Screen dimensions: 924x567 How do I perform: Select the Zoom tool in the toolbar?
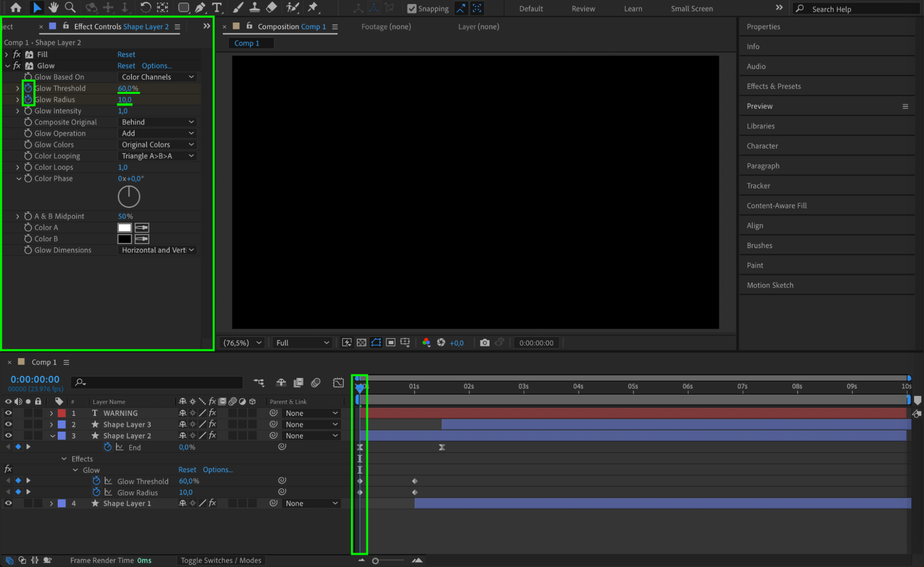[x=70, y=7]
